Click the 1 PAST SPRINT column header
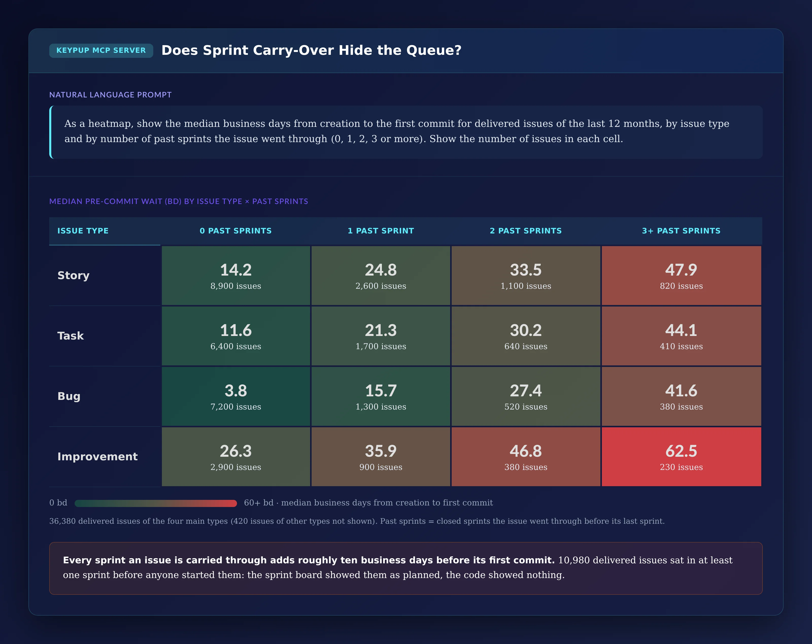Screen dimensions: 812x644 point(381,231)
